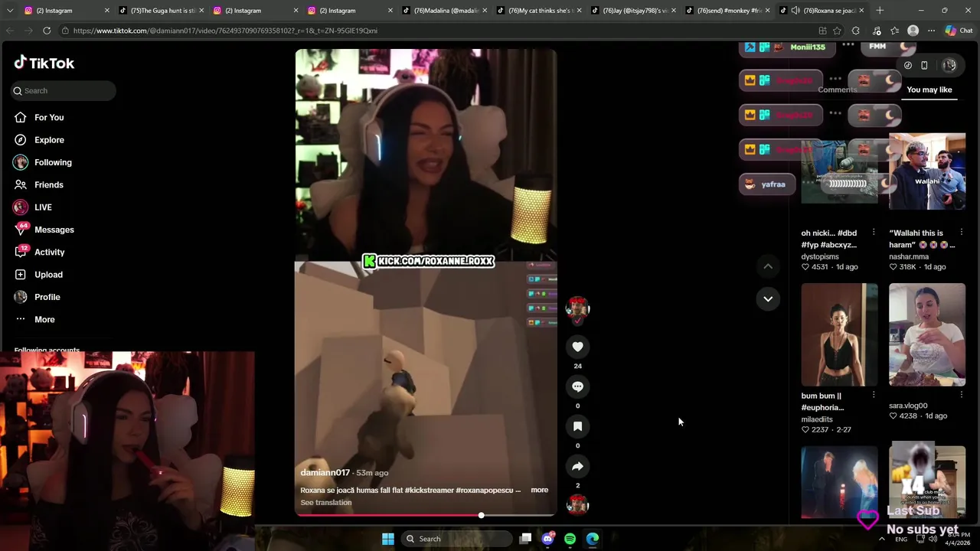Open the For You feed
This screenshot has height=551, width=980.
(49, 117)
